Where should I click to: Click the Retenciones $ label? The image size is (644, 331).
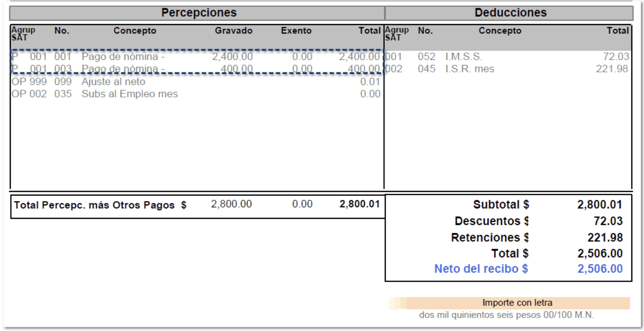(x=489, y=237)
